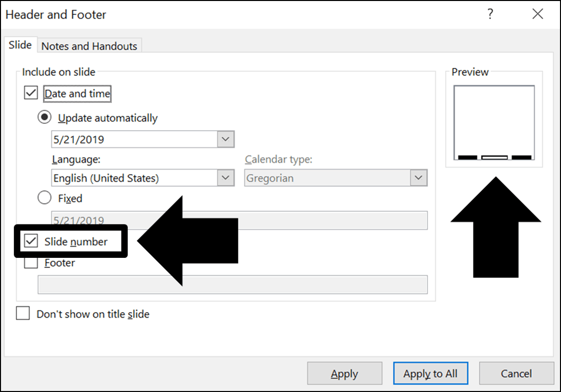Enable the Footer checkbox
Viewport: 561px width, 392px height.
click(x=30, y=263)
